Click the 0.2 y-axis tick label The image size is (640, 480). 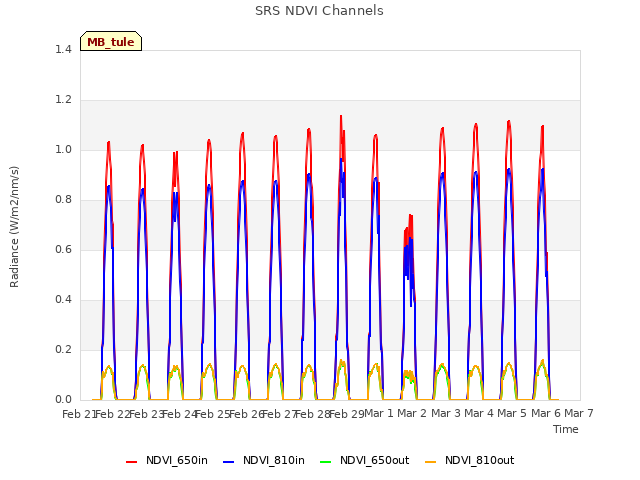pos(63,349)
